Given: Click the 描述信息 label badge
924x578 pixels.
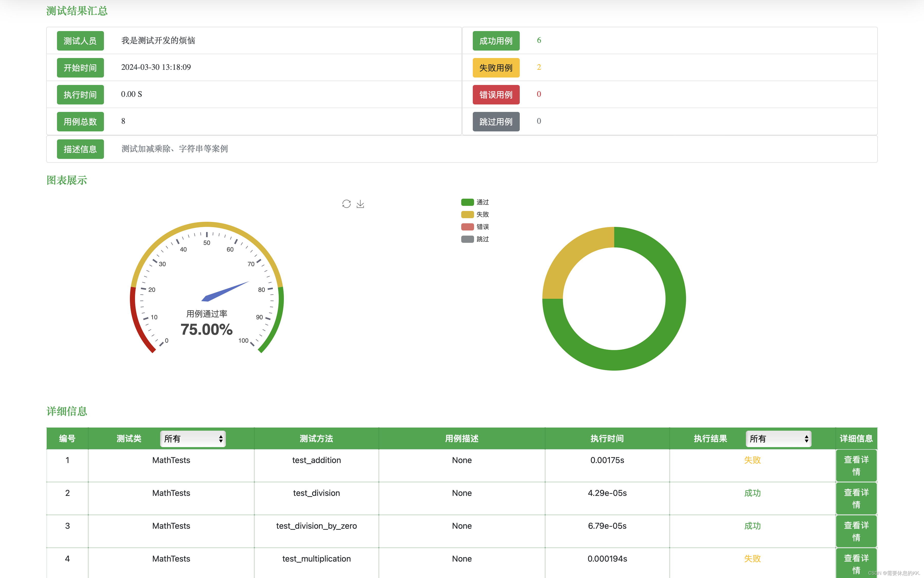Looking at the screenshot, I should coord(80,149).
